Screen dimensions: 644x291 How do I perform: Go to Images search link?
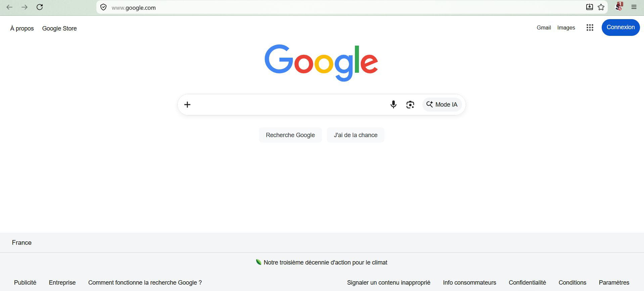[x=566, y=27]
